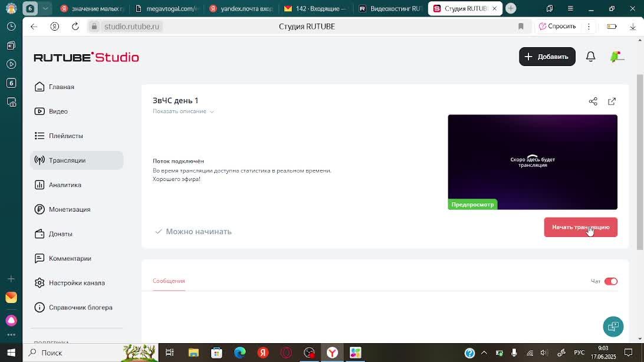
Task: Open the Видео section
Action: 77,111
